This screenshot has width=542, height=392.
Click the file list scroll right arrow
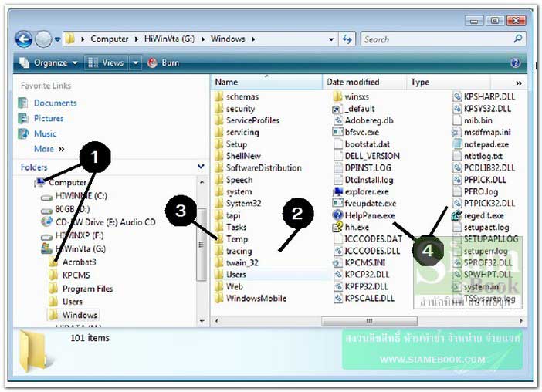coord(521,321)
